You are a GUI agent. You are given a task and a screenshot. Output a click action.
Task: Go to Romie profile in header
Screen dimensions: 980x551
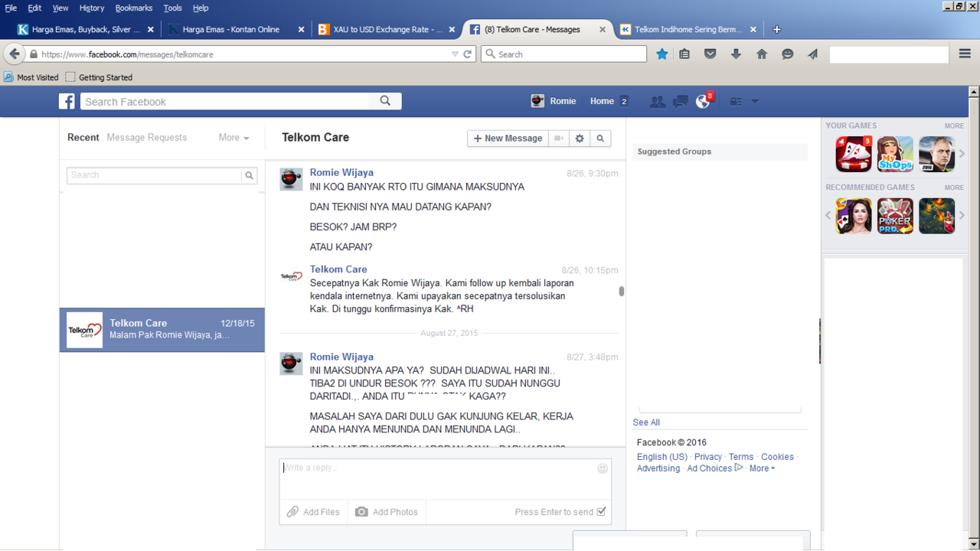tap(554, 101)
